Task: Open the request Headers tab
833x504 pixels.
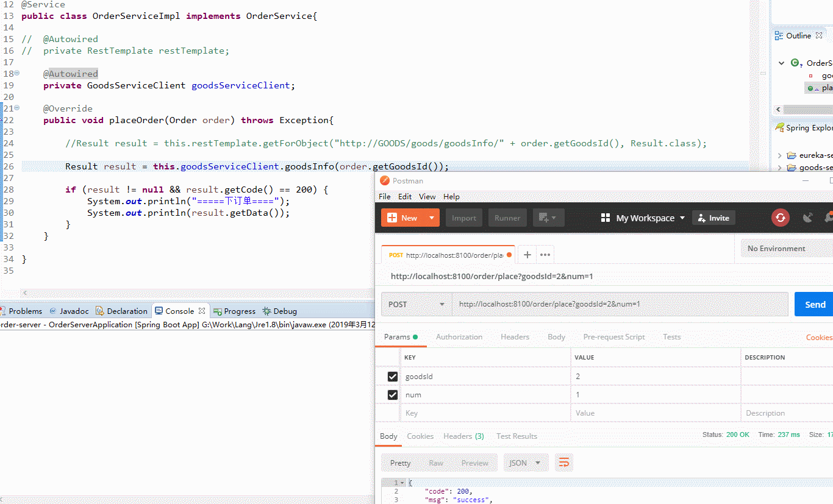Action: tap(515, 336)
